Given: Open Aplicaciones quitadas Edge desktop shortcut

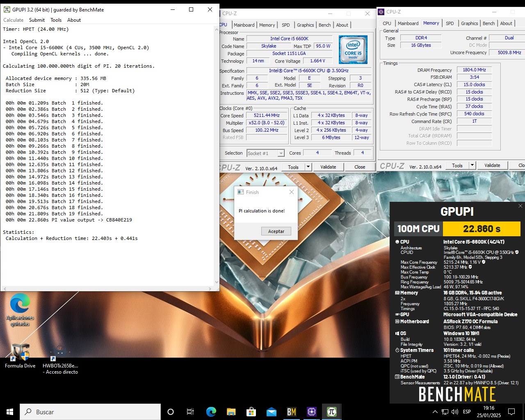Looking at the screenshot, I should [20, 310].
